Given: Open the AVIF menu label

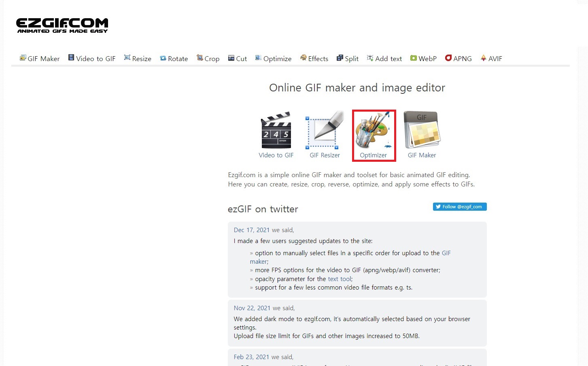Looking at the screenshot, I should click(x=495, y=59).
